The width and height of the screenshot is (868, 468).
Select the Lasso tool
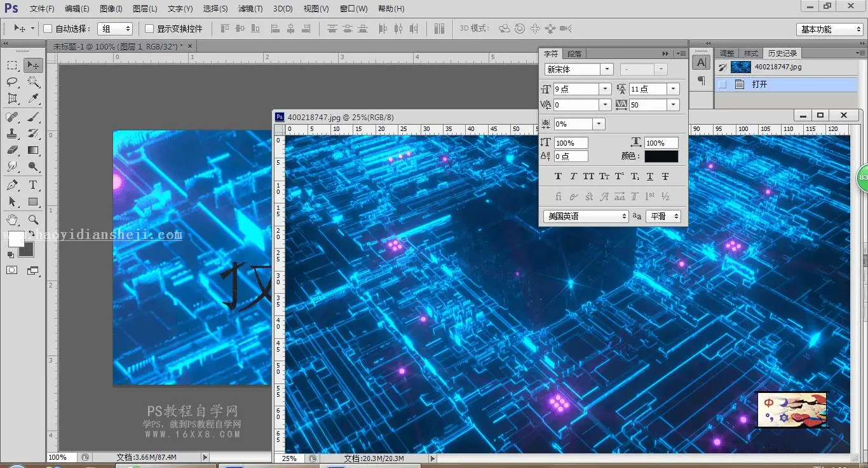coord(12,82)
